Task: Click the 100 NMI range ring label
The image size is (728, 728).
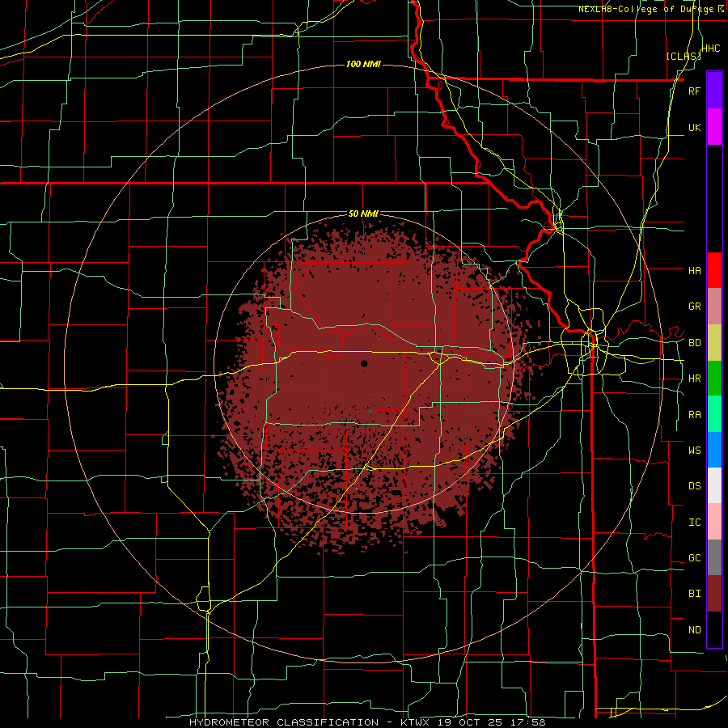Action: tap(363, 64)
